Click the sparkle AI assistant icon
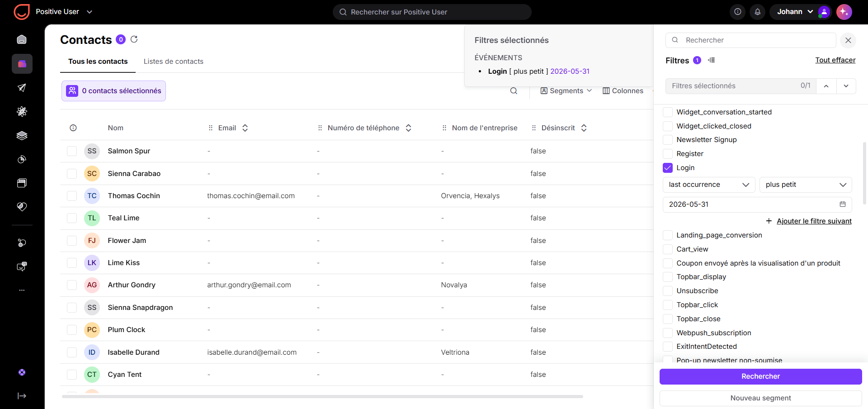This screenshot has height=409, width=868. click(x=844, y=12)
